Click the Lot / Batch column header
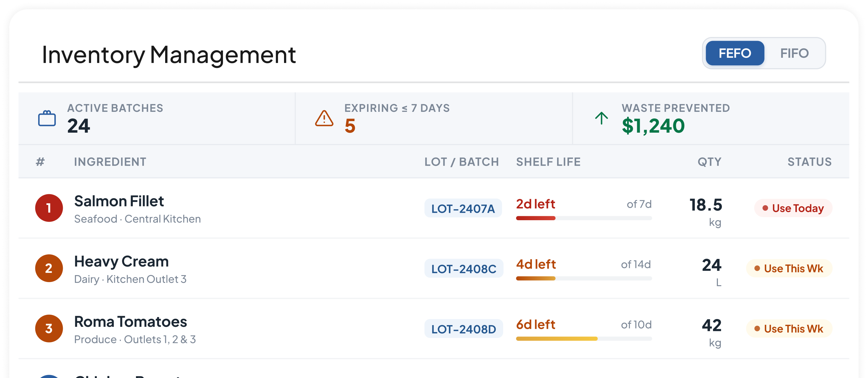This screenshot has width=868, height=378. pyautogui.click(x=462, y=162)
